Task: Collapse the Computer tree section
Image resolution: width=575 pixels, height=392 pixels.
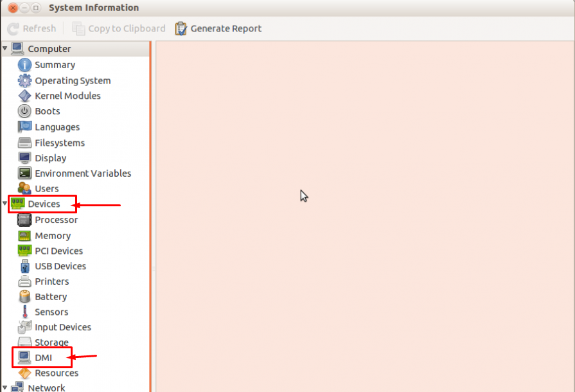Action: [4, 48]
